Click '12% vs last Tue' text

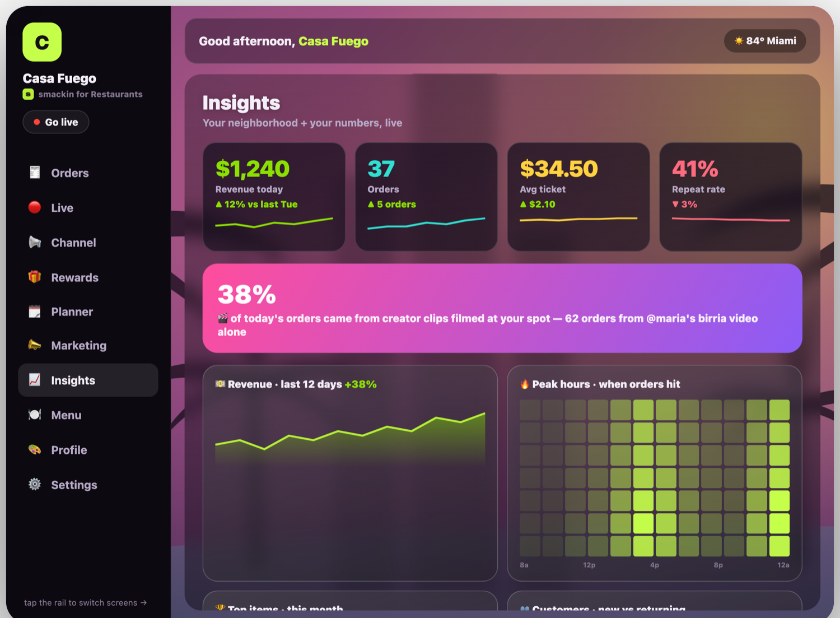pyautogui.click(x=261, y=205)
